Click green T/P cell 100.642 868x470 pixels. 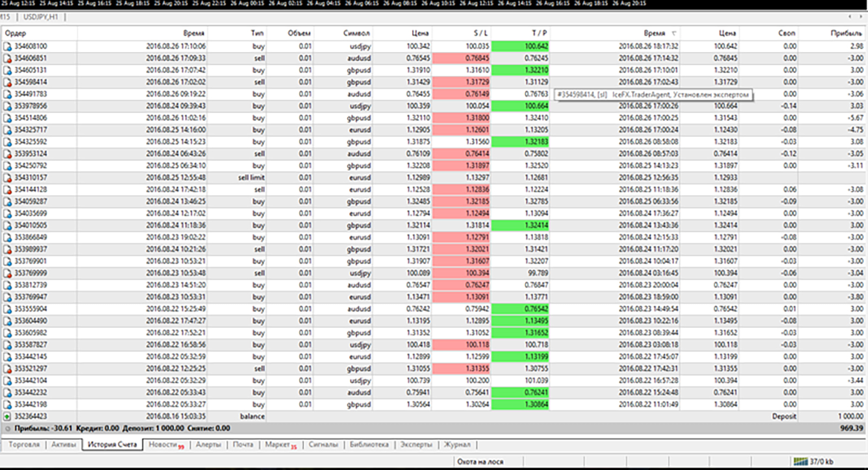[520, 47]
